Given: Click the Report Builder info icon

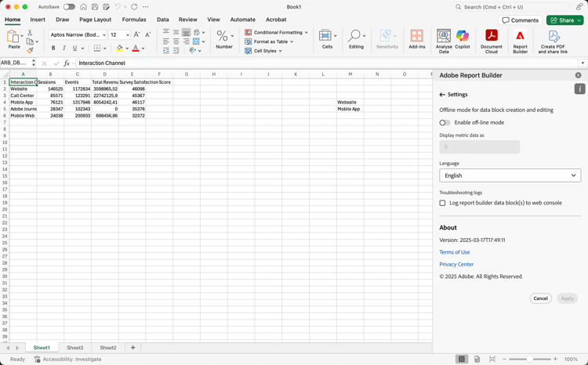Looking at the screenshot, I should tap(579, 89).
